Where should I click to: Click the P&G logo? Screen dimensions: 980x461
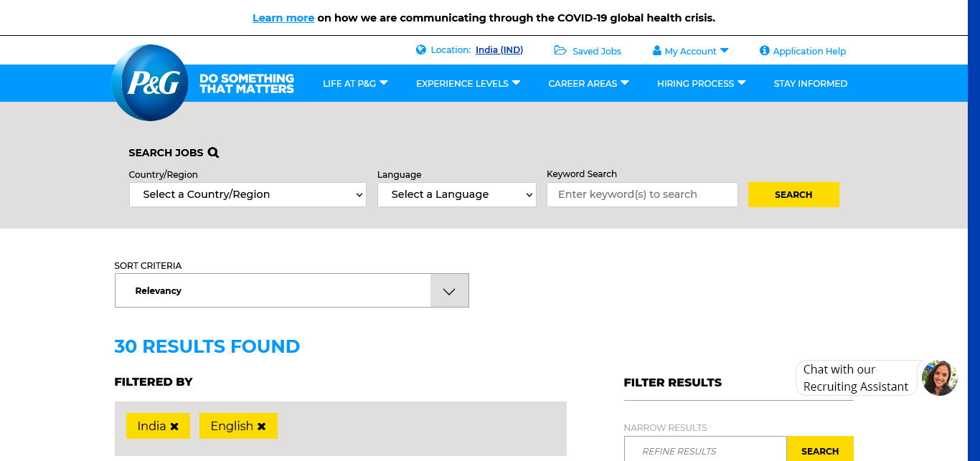[x=150, y=82]
